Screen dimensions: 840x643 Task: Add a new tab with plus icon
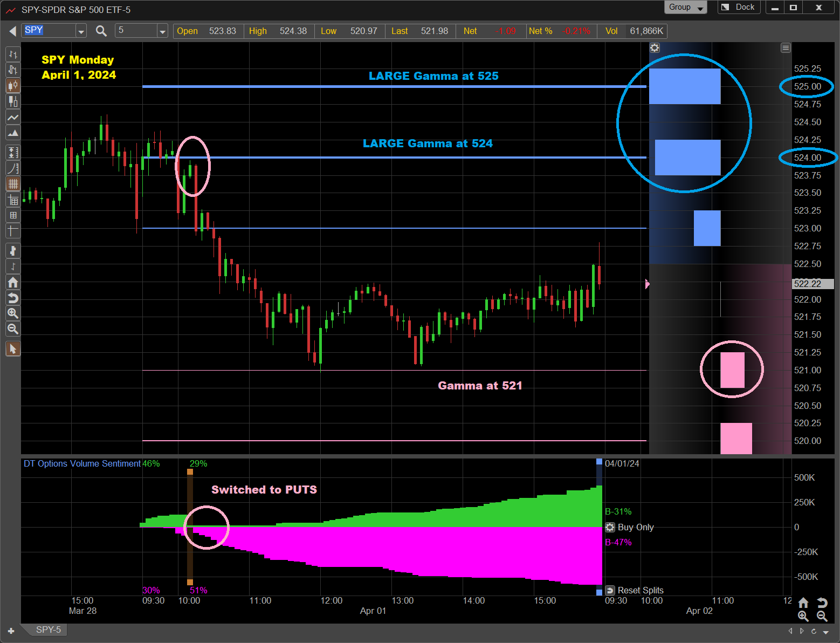tap(11, 631)
